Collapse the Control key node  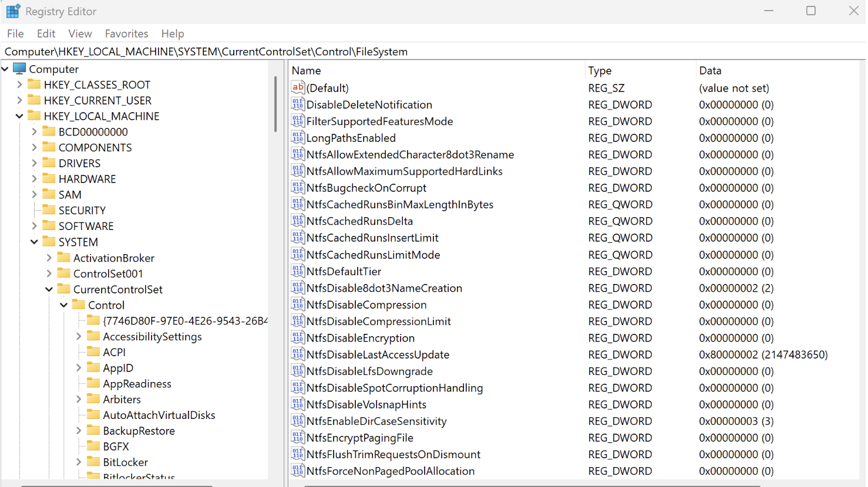point(63,305)
